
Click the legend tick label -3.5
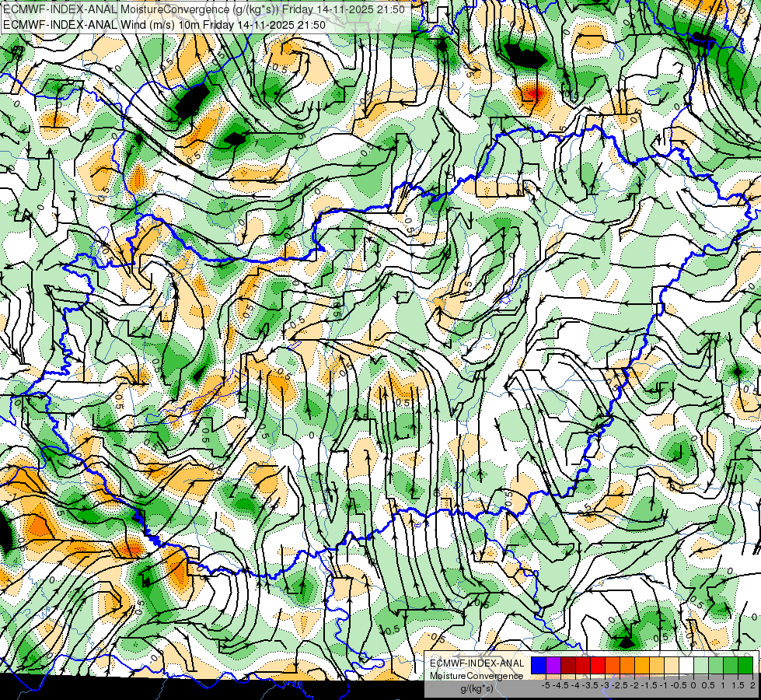(591, 685)
